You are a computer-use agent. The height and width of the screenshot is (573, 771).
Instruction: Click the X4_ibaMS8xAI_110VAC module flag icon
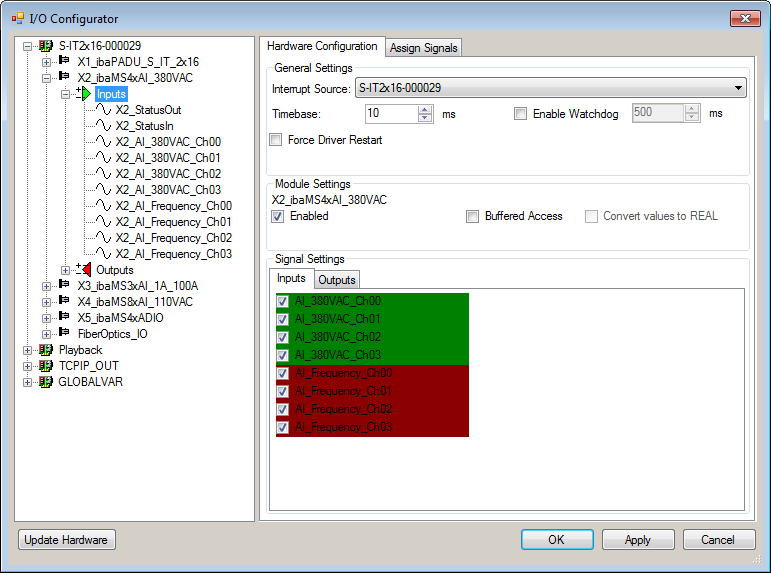point(64,300)
